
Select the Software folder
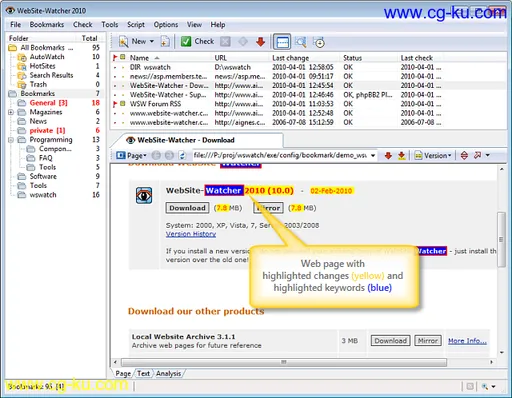tap(43, 176)
